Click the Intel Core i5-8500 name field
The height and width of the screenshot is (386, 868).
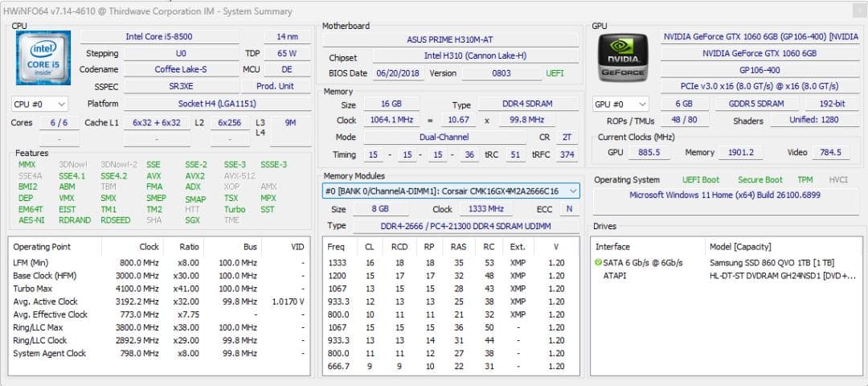click(158, 37)
